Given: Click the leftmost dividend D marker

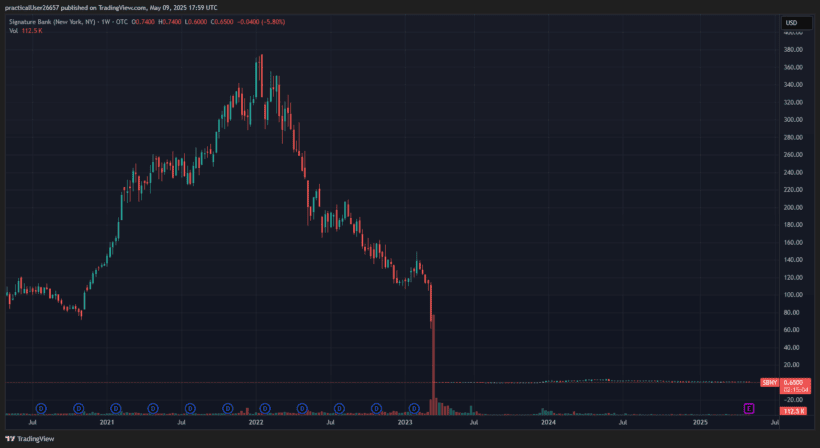Looking at the screenshot, I should tap(41, 408).
